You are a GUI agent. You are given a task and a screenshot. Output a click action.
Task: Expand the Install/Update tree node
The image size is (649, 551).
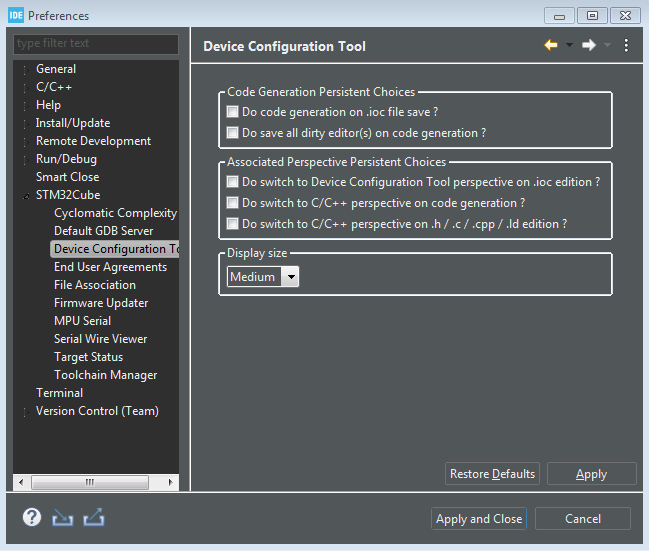(x=26, y=124)
